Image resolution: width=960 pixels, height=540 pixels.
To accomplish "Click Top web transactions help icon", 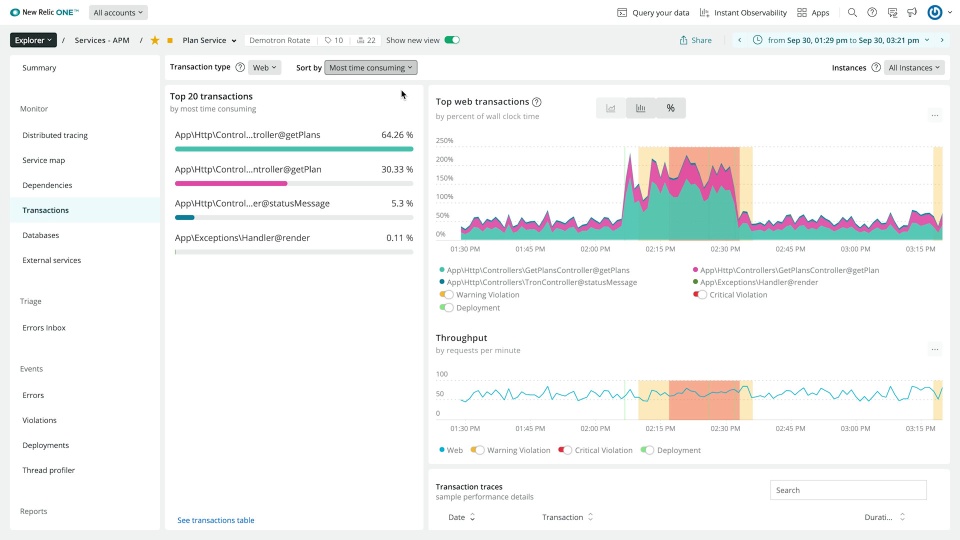I will (x=537, y=102).
